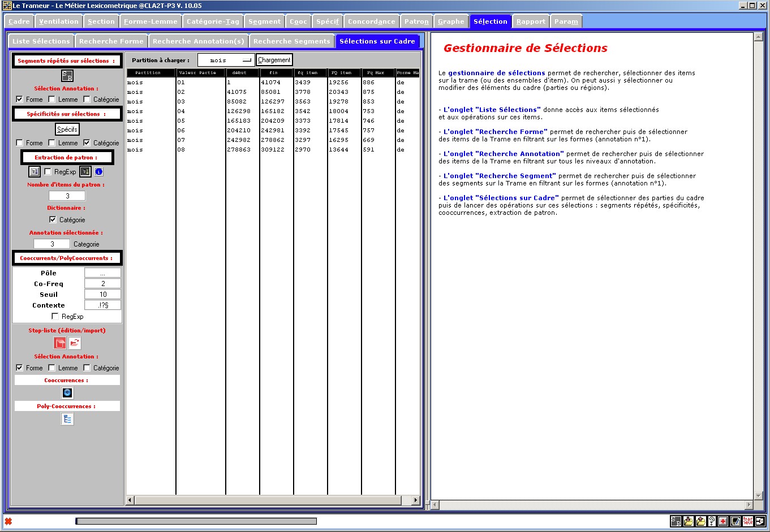Open the Concordance tab
770x532 pixels.
point(372,21)
